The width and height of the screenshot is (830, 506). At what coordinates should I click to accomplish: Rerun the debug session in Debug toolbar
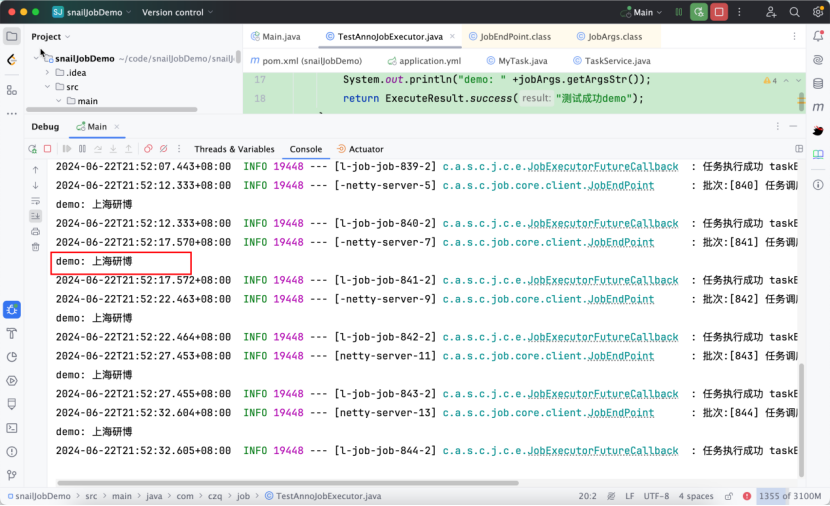click(x=33, y=149)
